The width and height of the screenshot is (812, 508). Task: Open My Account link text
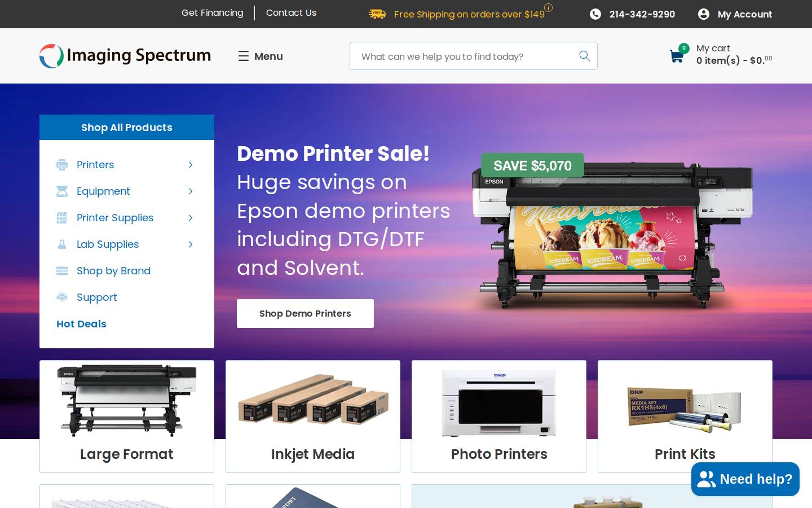pyautogui.click(x=745, y=14)
